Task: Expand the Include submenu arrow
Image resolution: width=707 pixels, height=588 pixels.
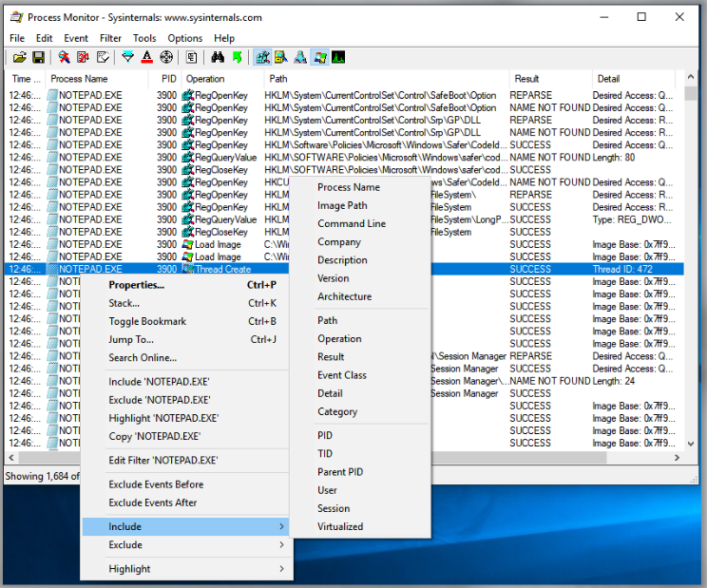Action: pyautogui.click(x=281, y=526)
